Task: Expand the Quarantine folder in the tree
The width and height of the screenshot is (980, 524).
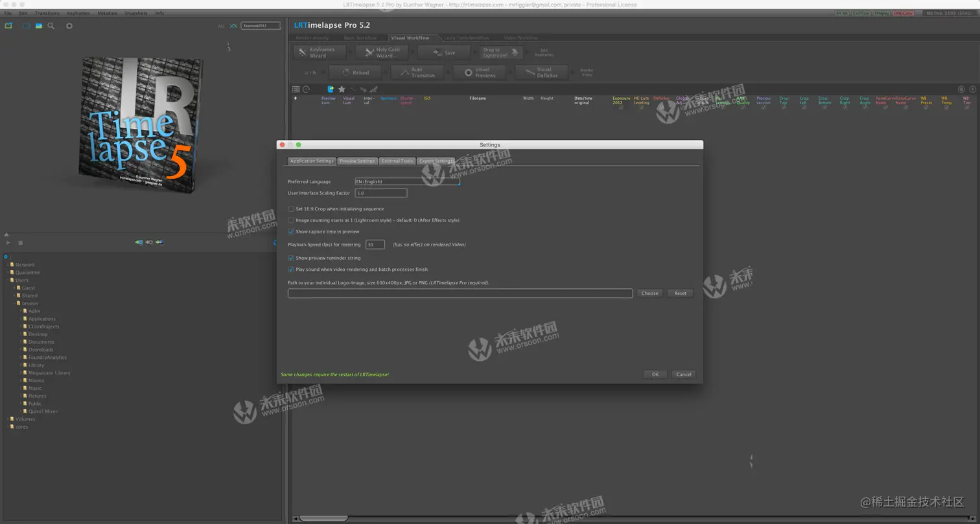Action: 8,273
